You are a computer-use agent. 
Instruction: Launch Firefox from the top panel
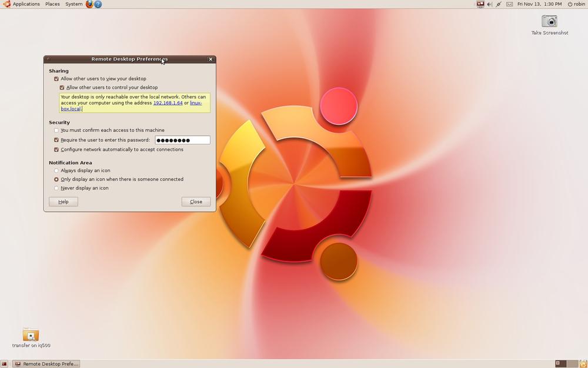pyautogui.click(x=89, y=4)
